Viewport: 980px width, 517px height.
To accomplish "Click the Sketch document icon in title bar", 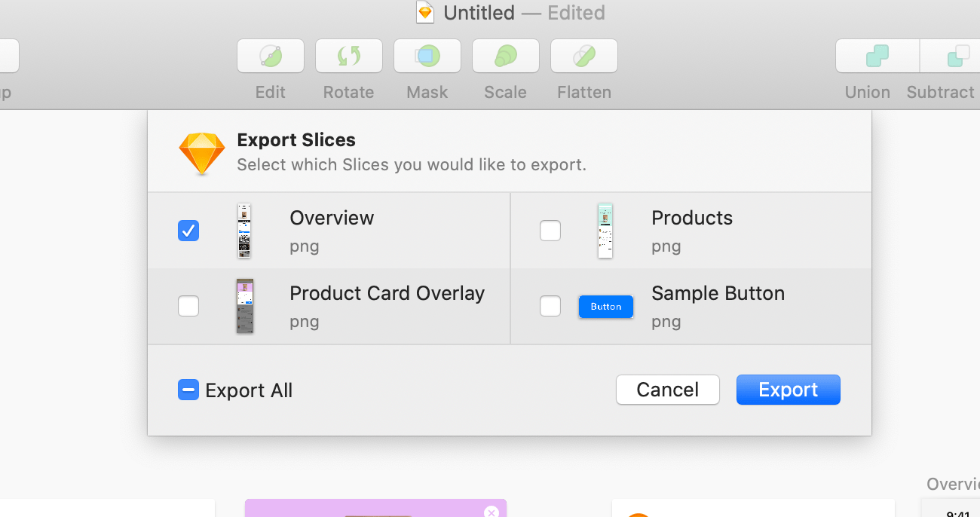I will coord(426,13).
